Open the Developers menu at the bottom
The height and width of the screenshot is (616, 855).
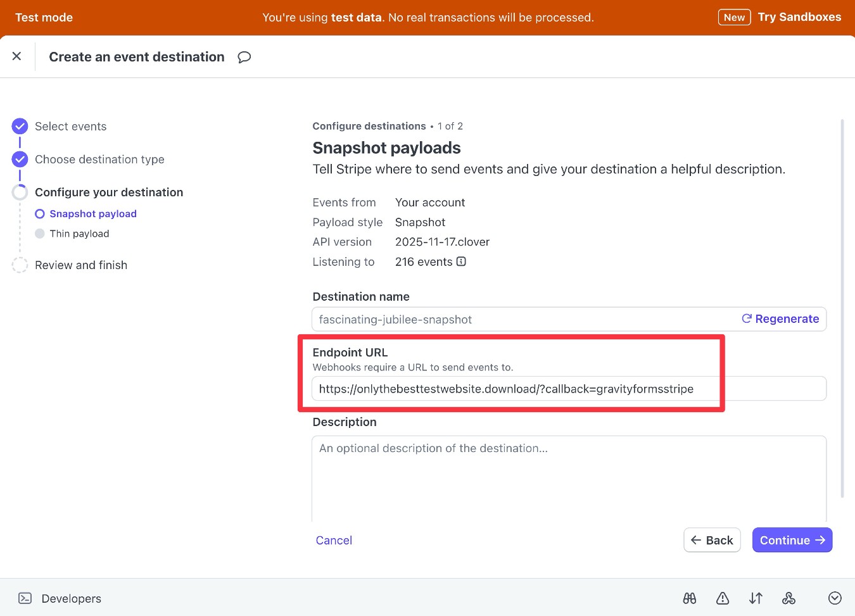pyautogui.click(x=71, y=598)
